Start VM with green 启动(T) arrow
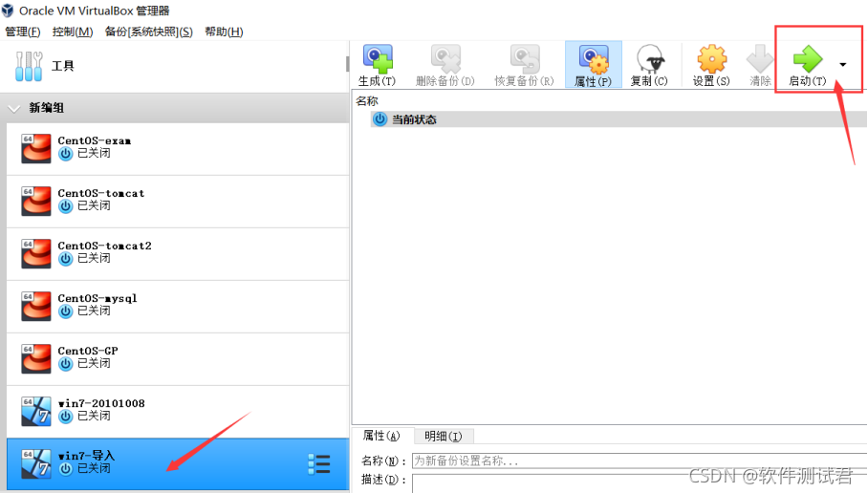The height and width of the screenshot is (493, 868). pos(808,58)
